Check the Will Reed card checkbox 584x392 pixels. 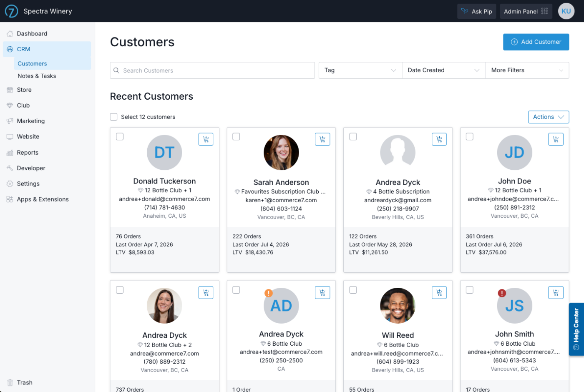[353, 290]
